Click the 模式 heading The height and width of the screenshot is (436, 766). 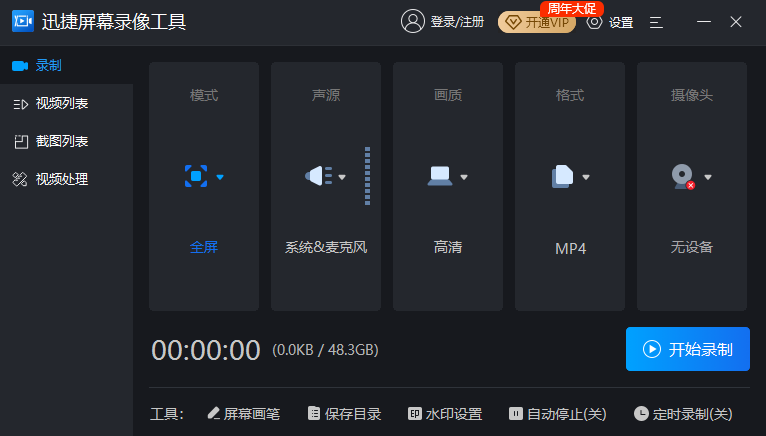pyautogui.click(x=204, y=95)
